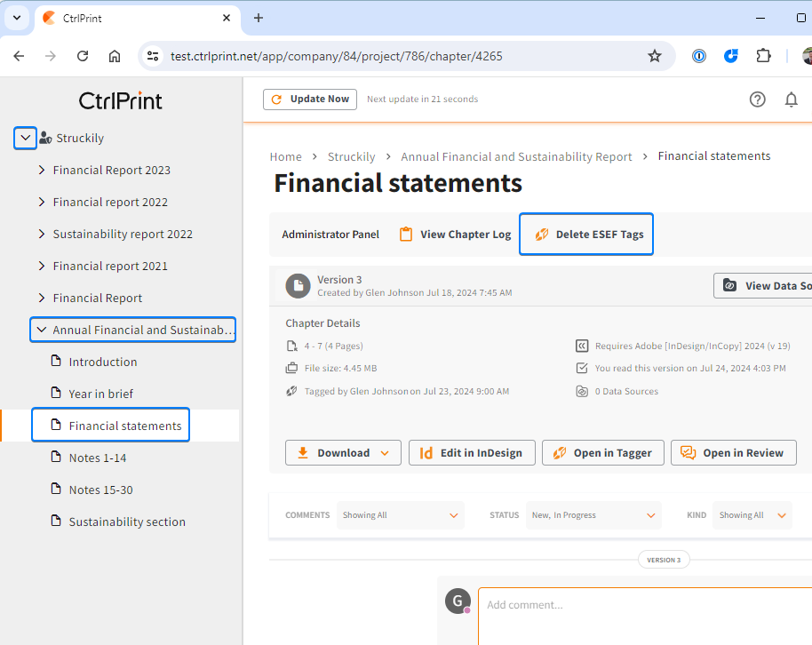Go to the browser home icon

(x=115, y=56)
